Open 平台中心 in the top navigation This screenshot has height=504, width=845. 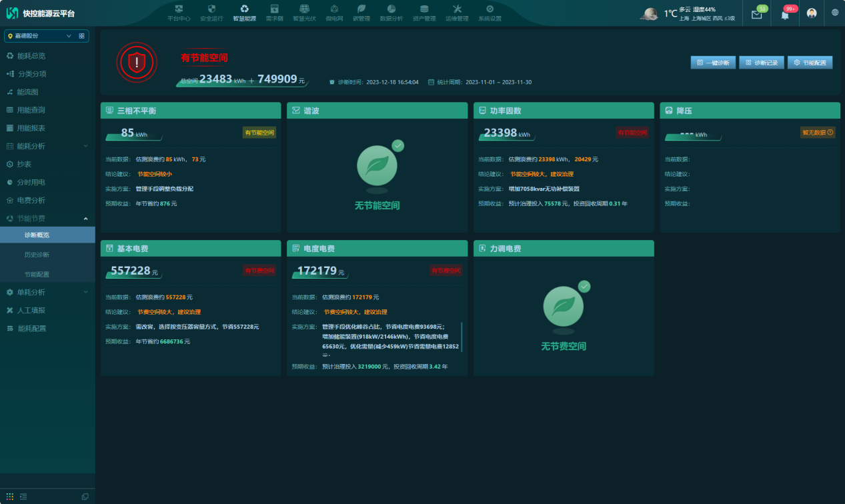click(x=179, y=13)
